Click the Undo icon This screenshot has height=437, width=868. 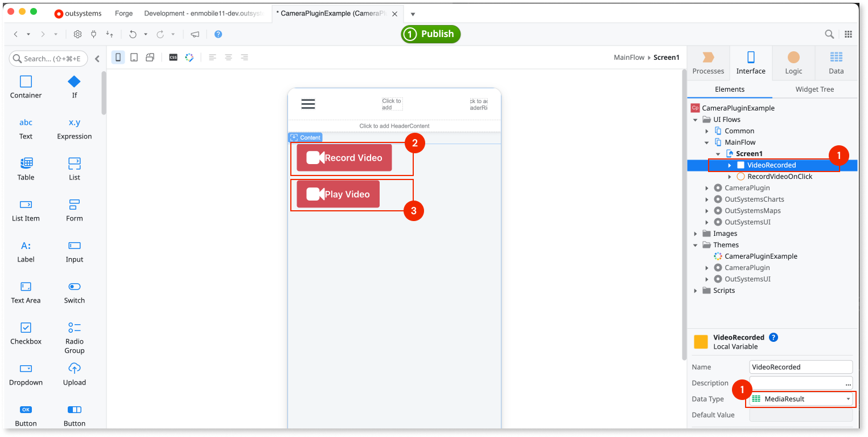(x=134, y=34)
